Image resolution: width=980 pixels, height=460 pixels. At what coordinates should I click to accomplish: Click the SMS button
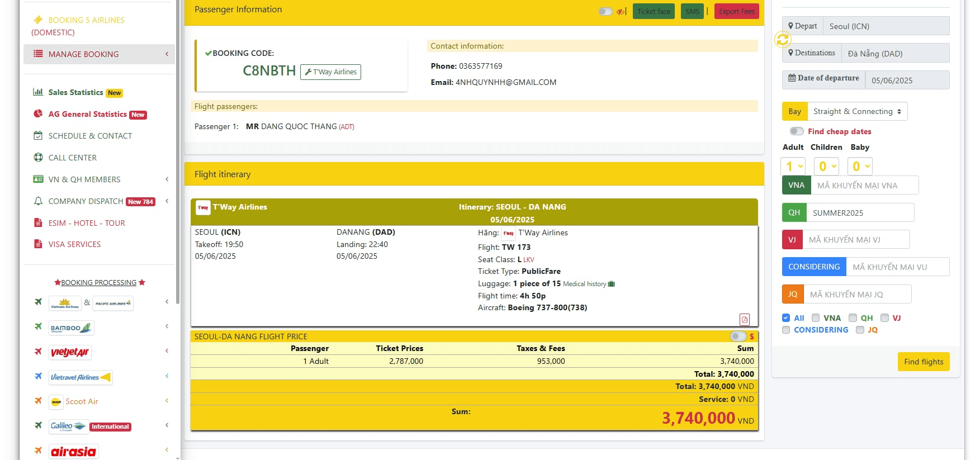click(692, 11)
